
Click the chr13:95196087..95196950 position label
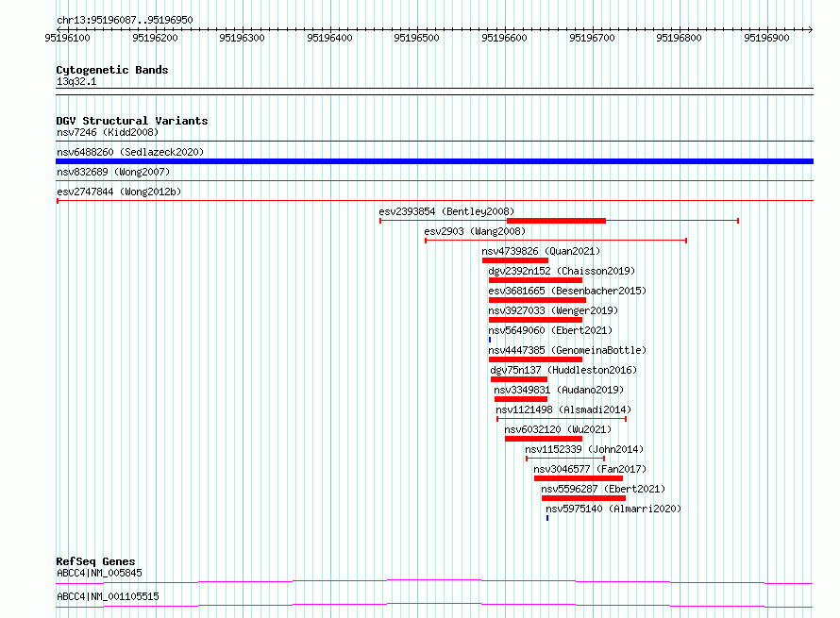tap(125, 20)
